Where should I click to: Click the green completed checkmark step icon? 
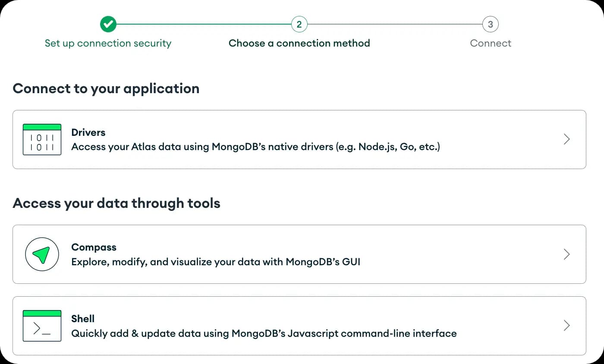108,24
